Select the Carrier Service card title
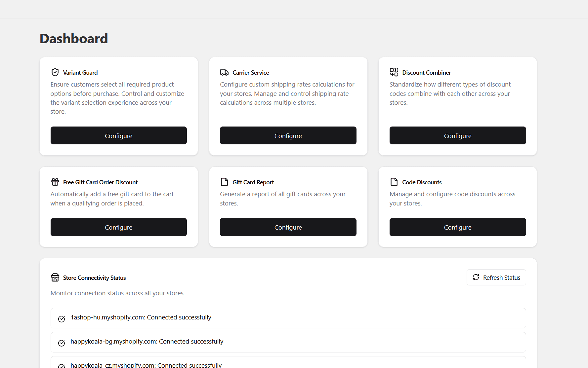This screenshot has width=588, height=368. pyautogui.click(x=251, y=73)
